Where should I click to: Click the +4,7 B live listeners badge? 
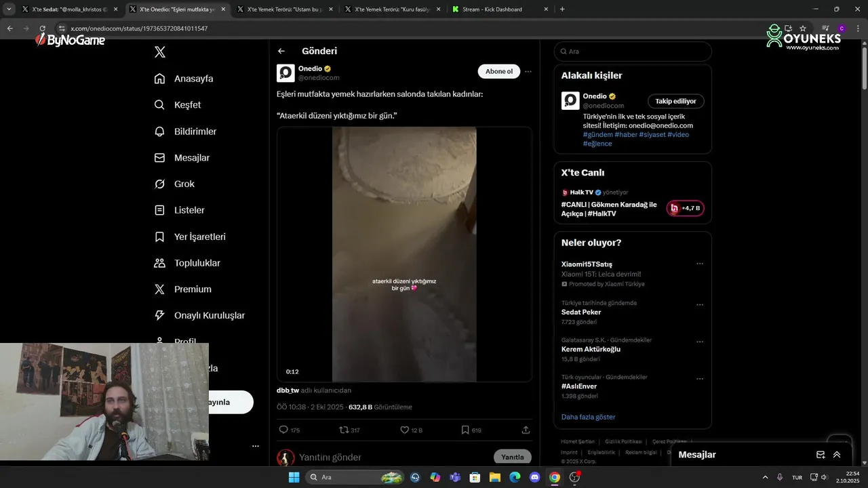tap(686, 208)
